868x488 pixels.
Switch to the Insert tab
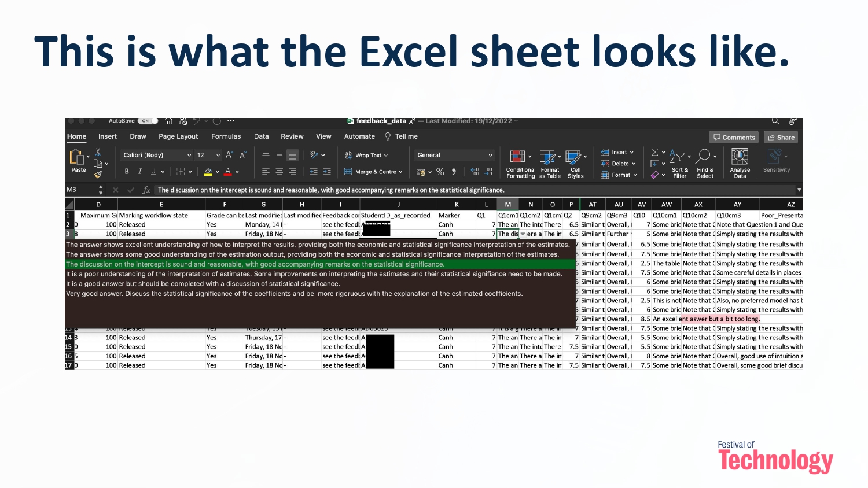click(x=108, y=136)
